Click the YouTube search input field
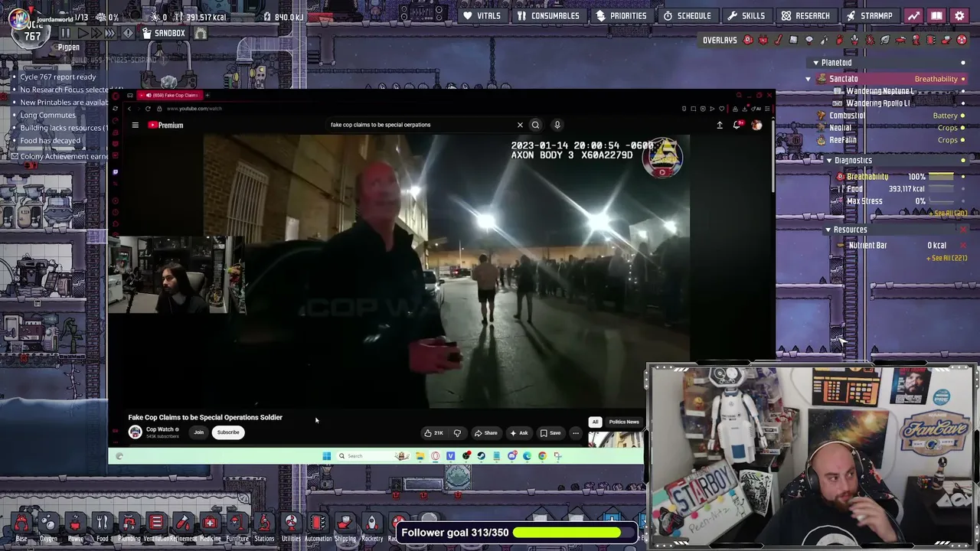The image size is (980, 551). pos(421,125)
